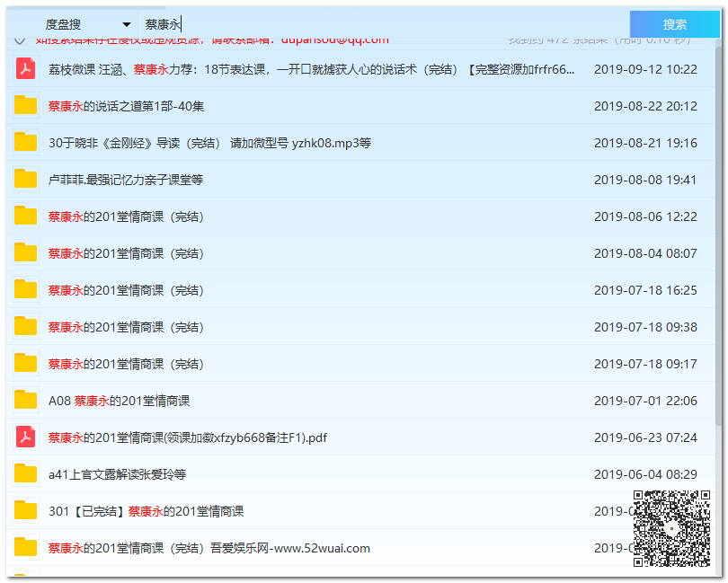
Task: Click date 2019-06-04 08:29
Action: point(645,474)
